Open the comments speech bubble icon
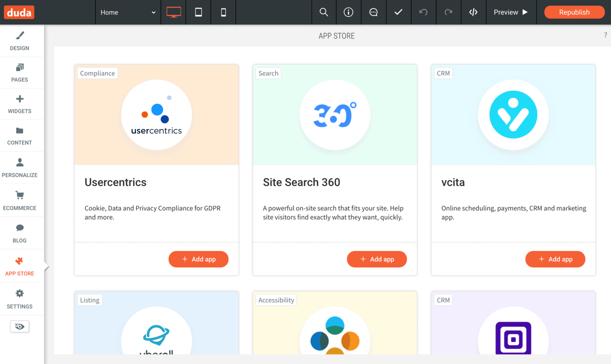 tap(374, 12)
